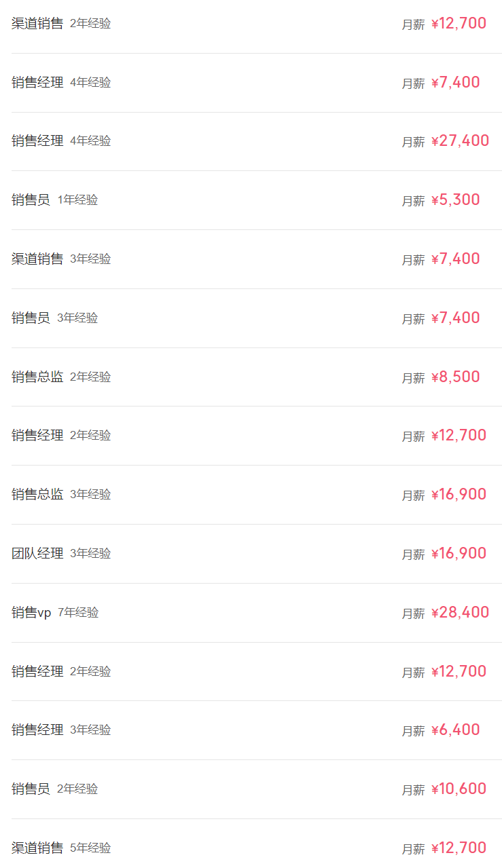Select the ¥8,500 monthly salary
Viewport: 502px width, 868px height.
[455, 377]
